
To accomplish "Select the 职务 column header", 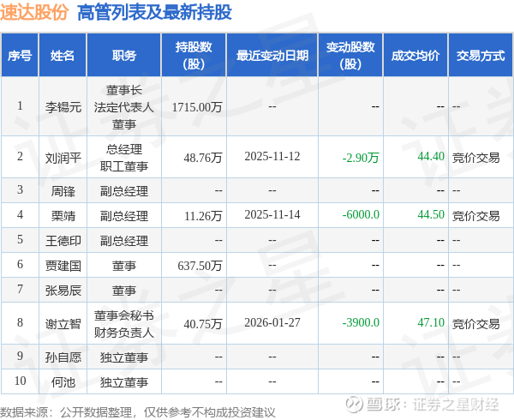I will tap(124, 56).
